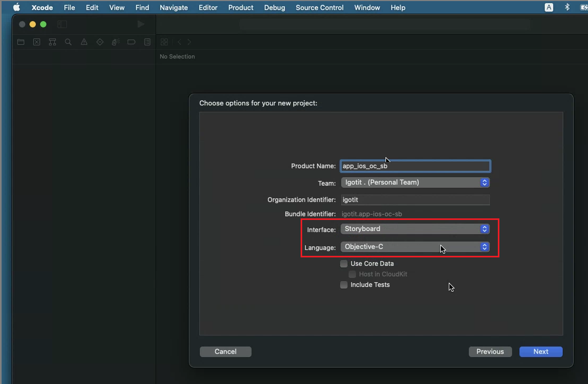Screen dimensions: 588x384
Task: Open the Window menu
Action: (x=367, y=7)
